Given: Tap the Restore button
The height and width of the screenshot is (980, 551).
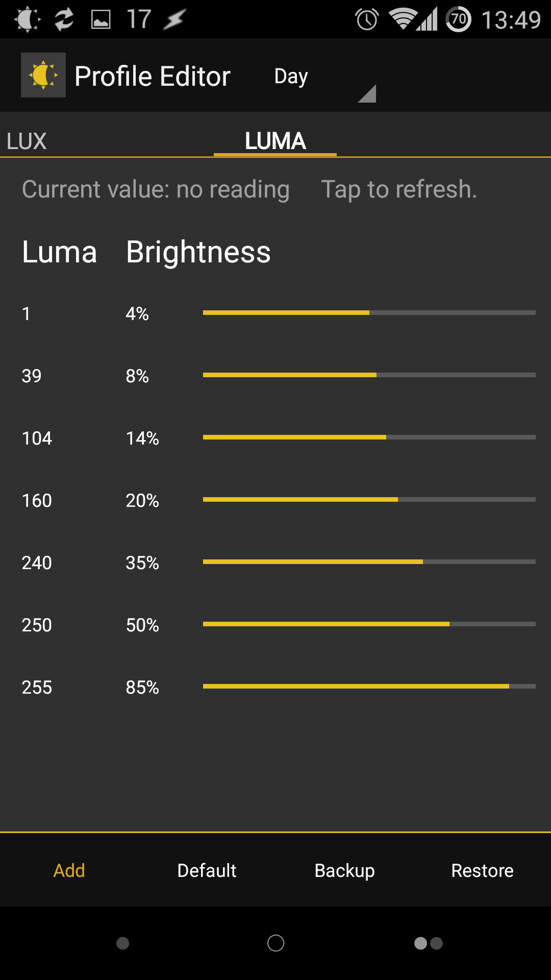Looking at the screenshot, I should click(482, 870).
